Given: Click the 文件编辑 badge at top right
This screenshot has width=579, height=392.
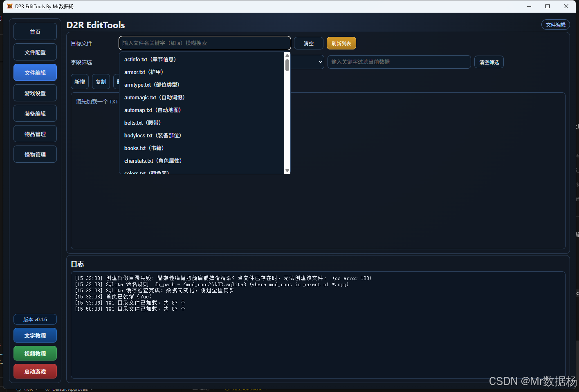Looking at the screenshot, I should [x=556, y=25].
